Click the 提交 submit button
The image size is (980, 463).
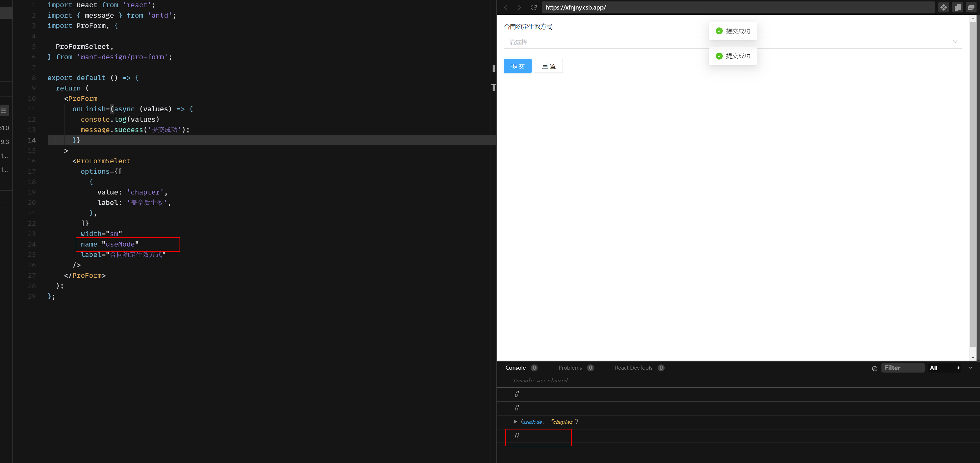coord(517,66)
